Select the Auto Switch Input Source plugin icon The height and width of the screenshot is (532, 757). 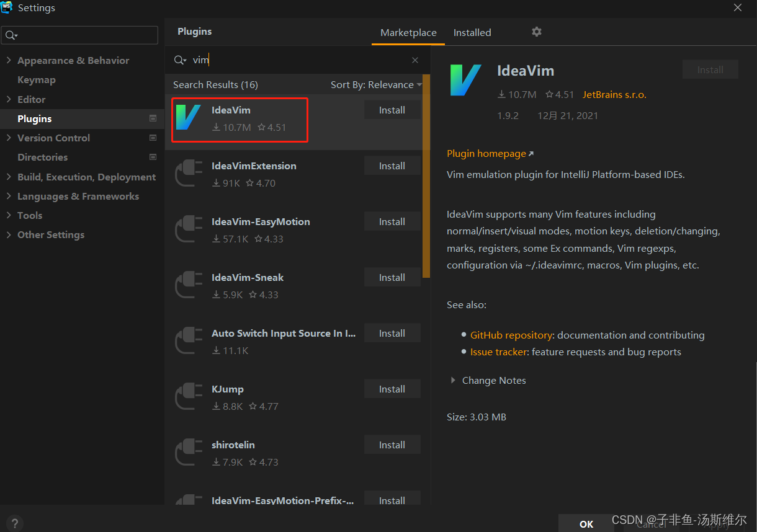[189, 340]
